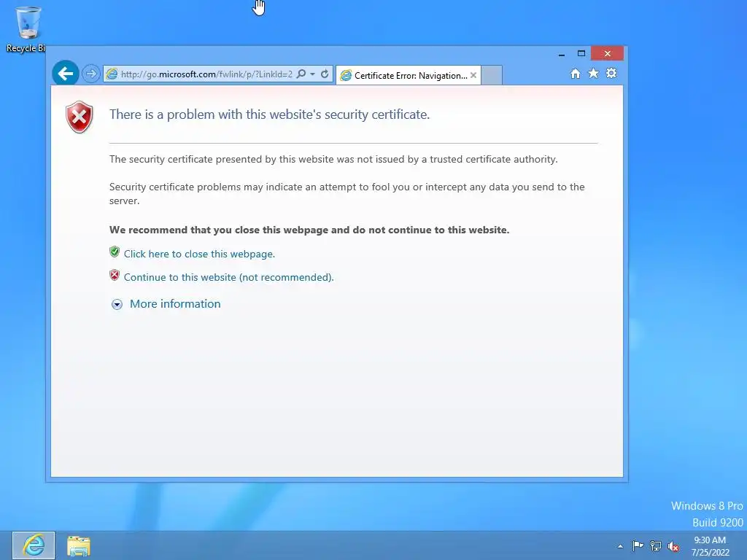
Task: Close the Certificate Error tab
Action: (473, 75)
